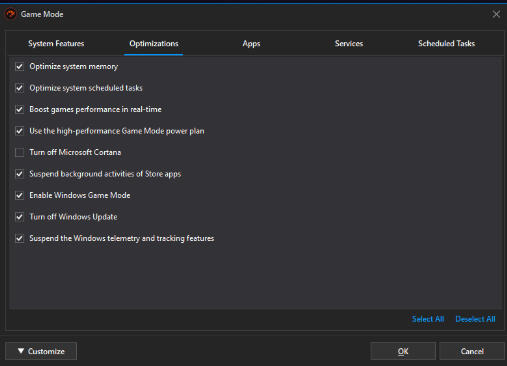This screenshot has height=366, width=507.
Task: Close the Game Mode dialog
Action: [x=496, y=14]
